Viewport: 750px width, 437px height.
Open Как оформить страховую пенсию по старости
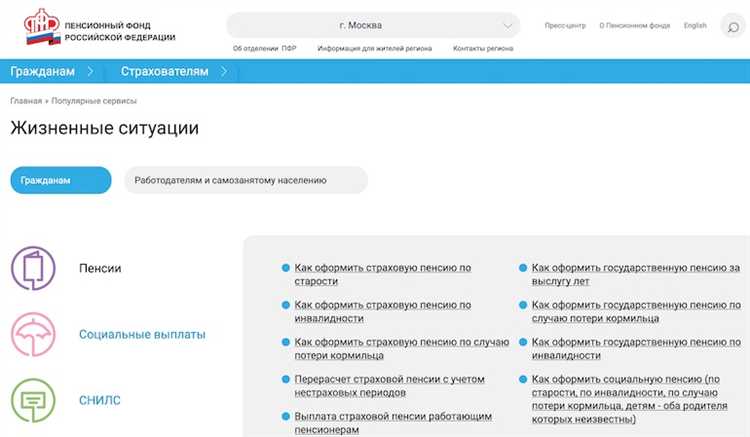click(383, 274)
